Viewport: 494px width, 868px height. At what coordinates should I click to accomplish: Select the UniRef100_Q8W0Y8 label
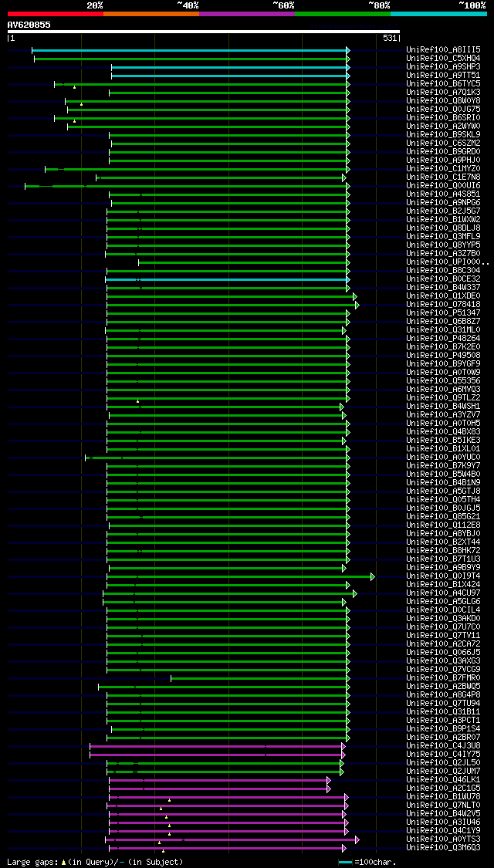tap(443, 101)
